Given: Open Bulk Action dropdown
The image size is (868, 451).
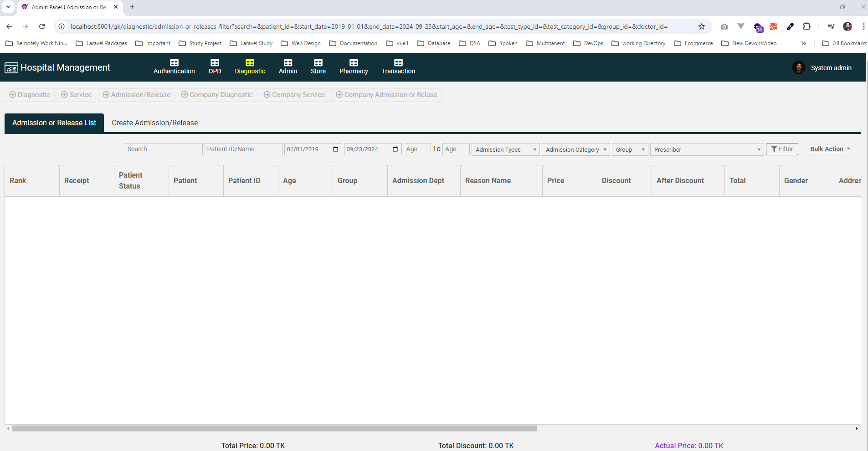Looking at the screenshot, I should click(830, 149).
